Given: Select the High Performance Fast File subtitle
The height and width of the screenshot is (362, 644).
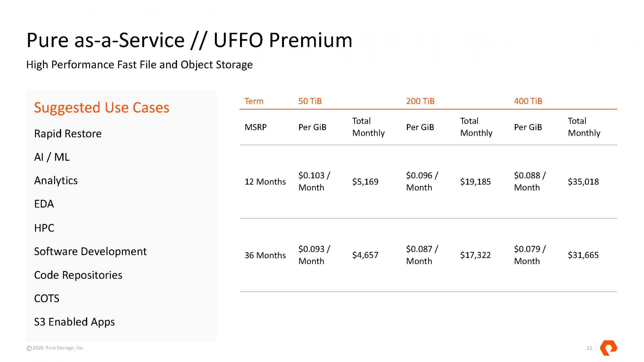Looking at the screenshot, I should coord(139,65).
